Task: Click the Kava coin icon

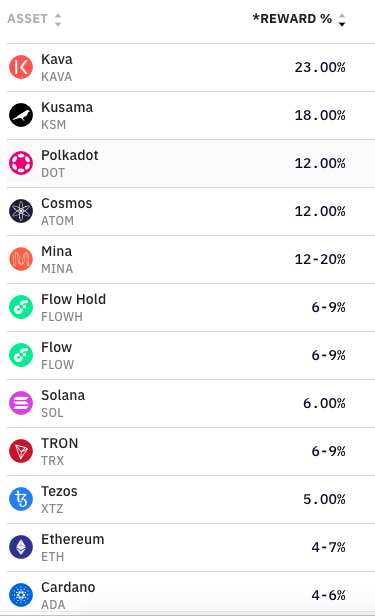Action: pos(21,67)
